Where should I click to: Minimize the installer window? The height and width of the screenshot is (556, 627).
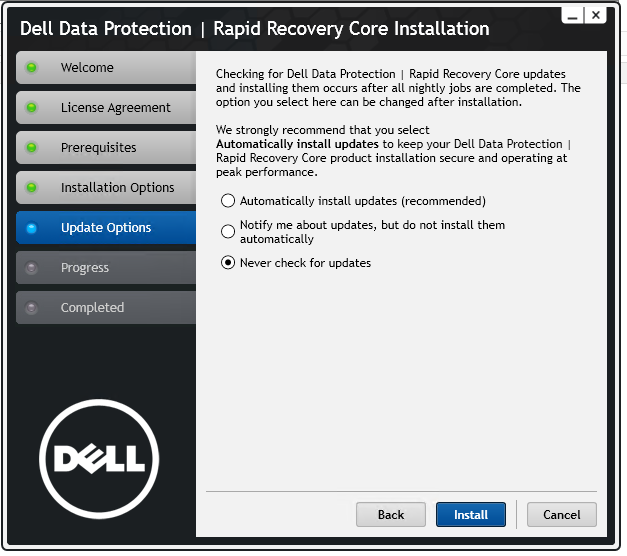click(x=573, y=15)
